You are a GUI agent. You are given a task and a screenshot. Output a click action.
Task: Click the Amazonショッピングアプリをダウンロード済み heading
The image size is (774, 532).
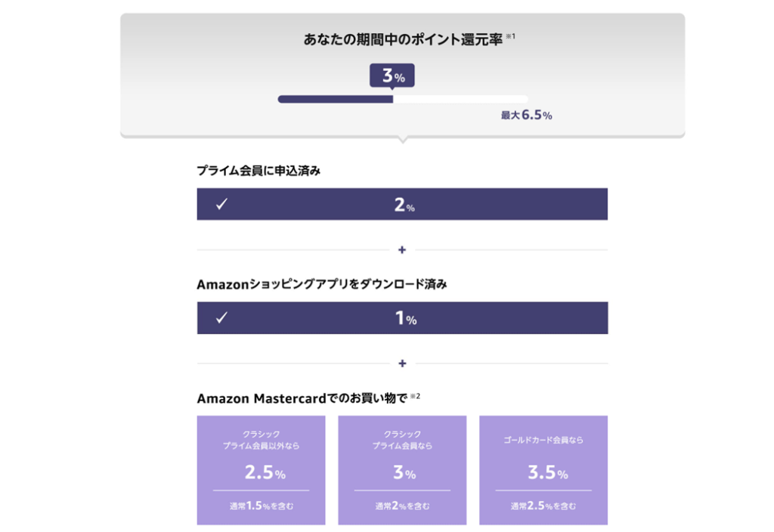[x=322, y=284]
